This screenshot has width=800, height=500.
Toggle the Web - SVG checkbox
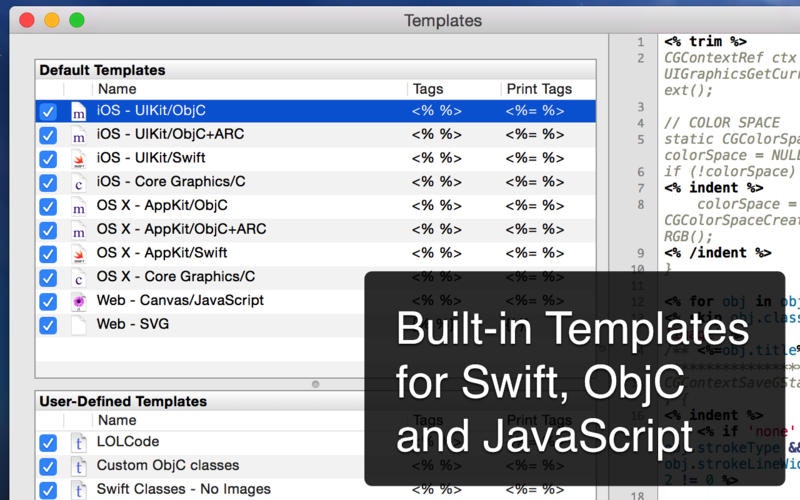pyautogui.click(x=48, y=325)
